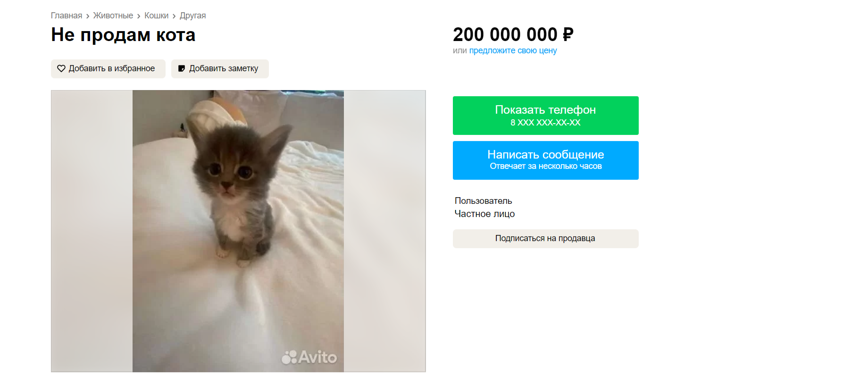868x386 pixels.
Task: Click the listing title Не продам кота
Action: [123, 35]
